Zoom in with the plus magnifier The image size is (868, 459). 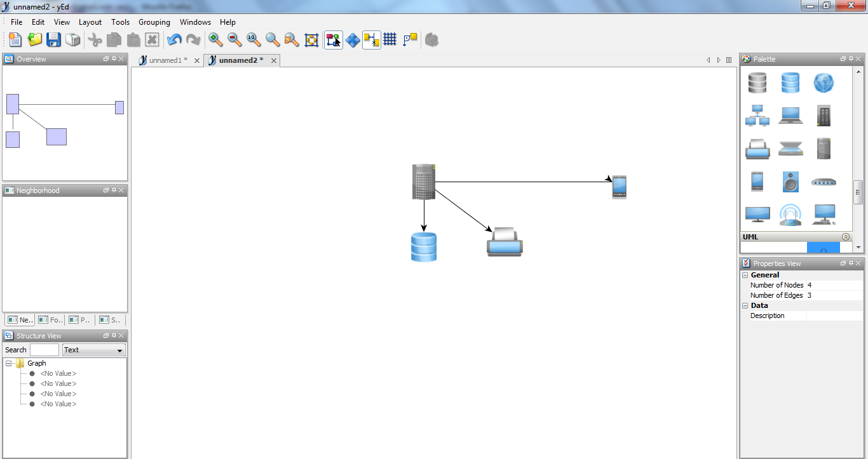click(216, 40)
